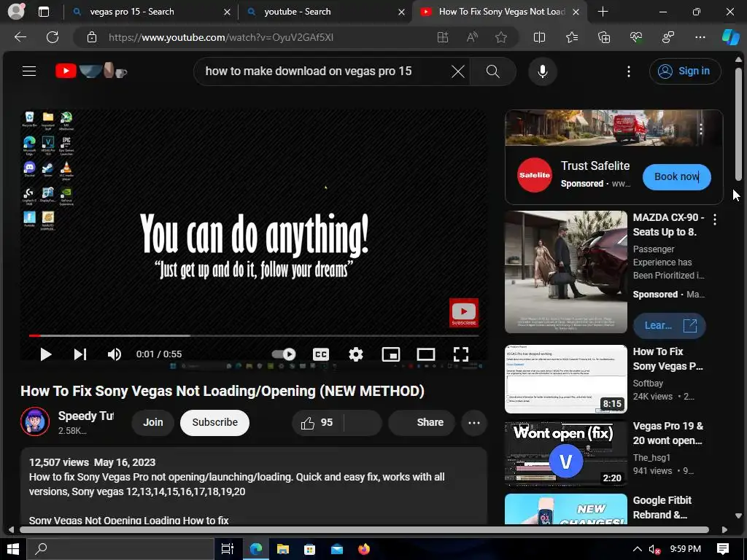
Task: Open the YouTube guide hamburger menu
Action: click(x=29, y=71)
